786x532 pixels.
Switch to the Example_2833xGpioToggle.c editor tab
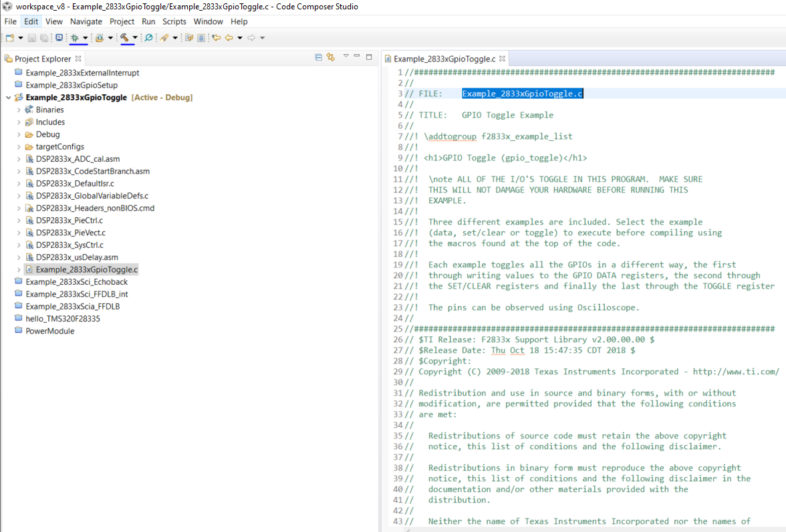click(443, 58)
